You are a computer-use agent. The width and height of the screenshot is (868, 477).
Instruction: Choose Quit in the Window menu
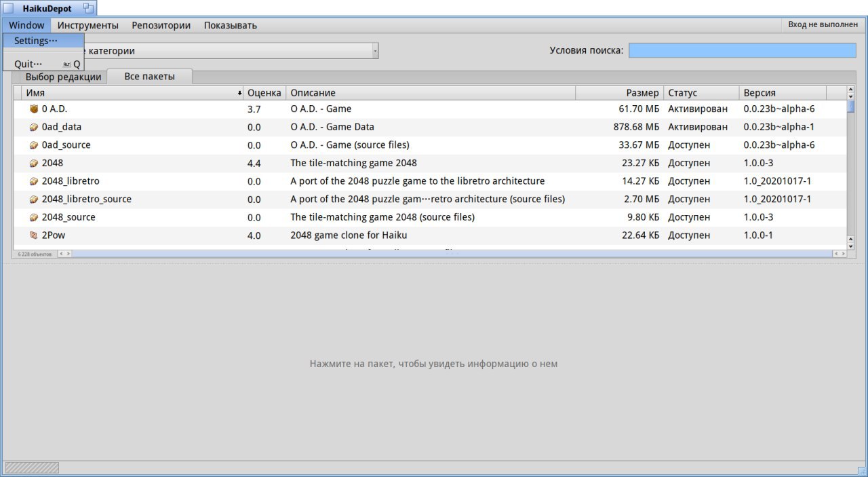(43, 64)
